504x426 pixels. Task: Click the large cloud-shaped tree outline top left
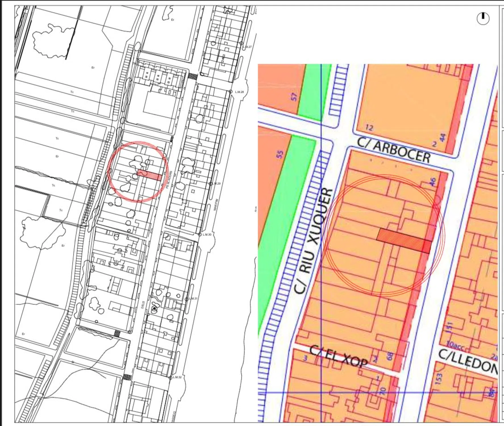(x=51, y=41)
